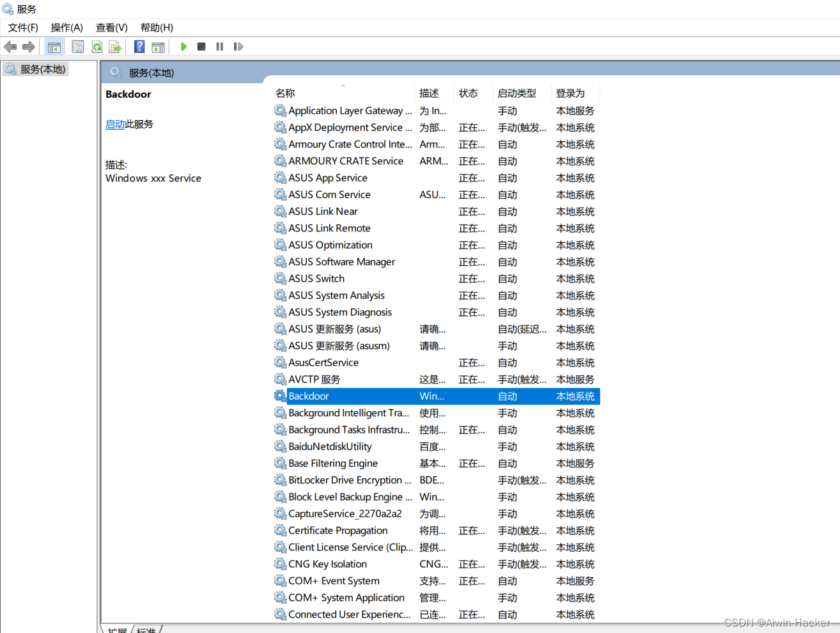Click the Refresh toolbar icon
This screenshot has height=633, width=840.
click(x=97, y=47)
